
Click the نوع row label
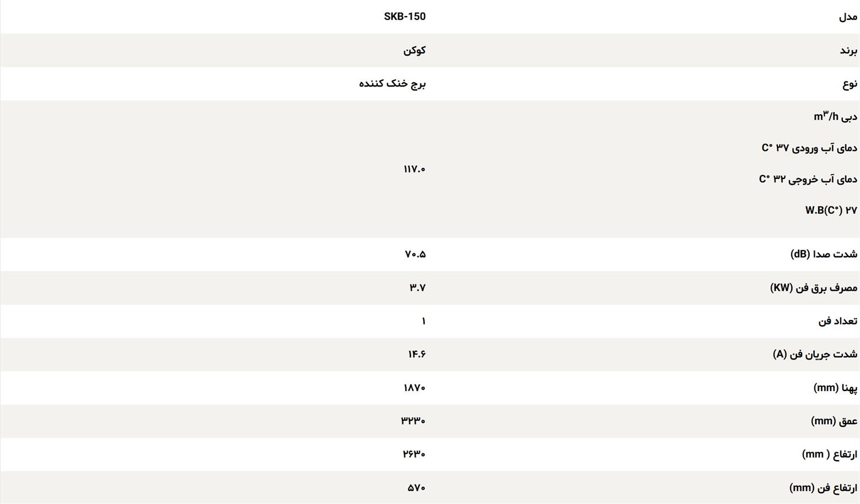[850, 84]
